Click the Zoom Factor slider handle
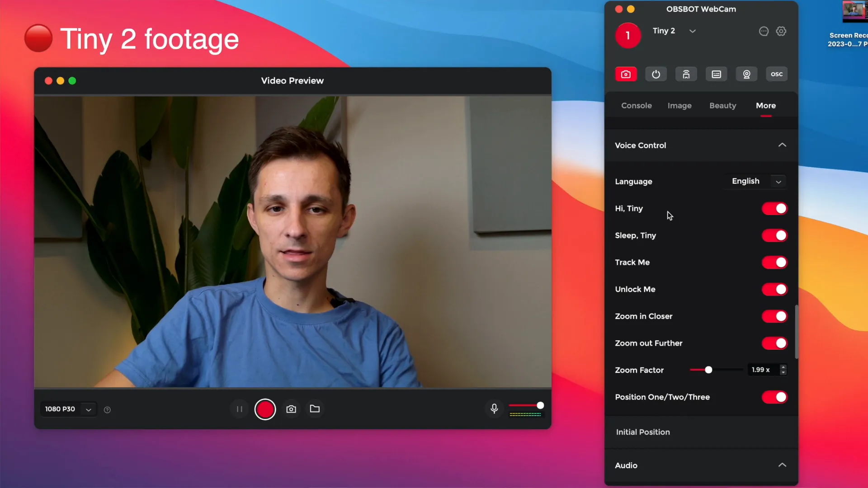This screenshot has width=868, height=488. [x=708, y=370]
